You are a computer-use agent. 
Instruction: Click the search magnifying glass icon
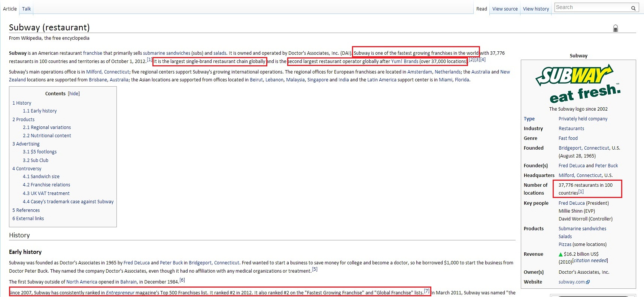point(633,8)
